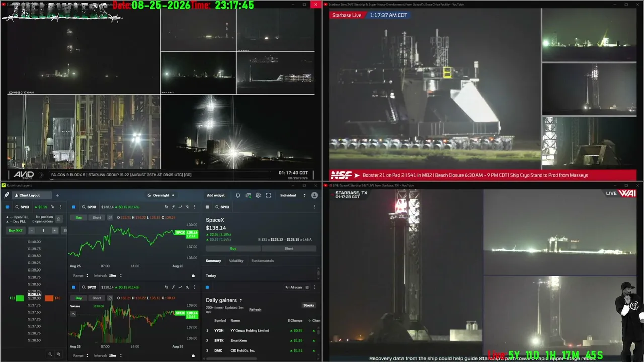Viewport: 644px width, 362px height.
Task: Click the blue link color square in ladder widget
Action: pos(7,207)
